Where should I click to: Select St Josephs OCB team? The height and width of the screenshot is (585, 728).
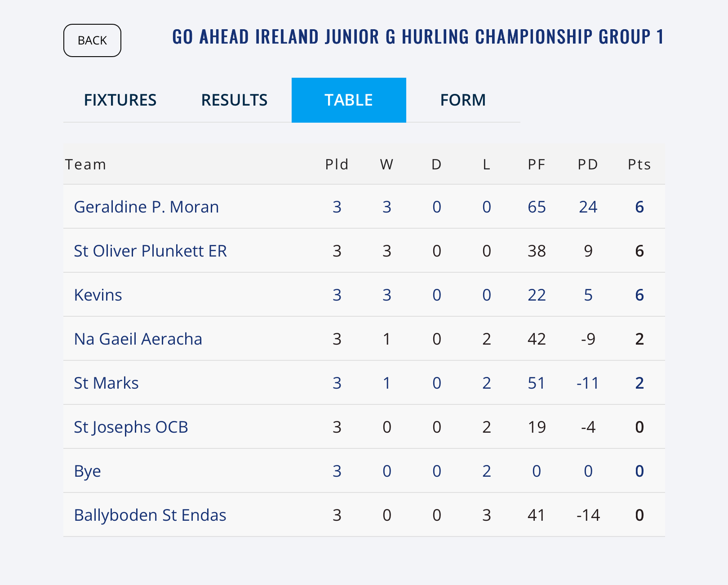click(131, 427)
